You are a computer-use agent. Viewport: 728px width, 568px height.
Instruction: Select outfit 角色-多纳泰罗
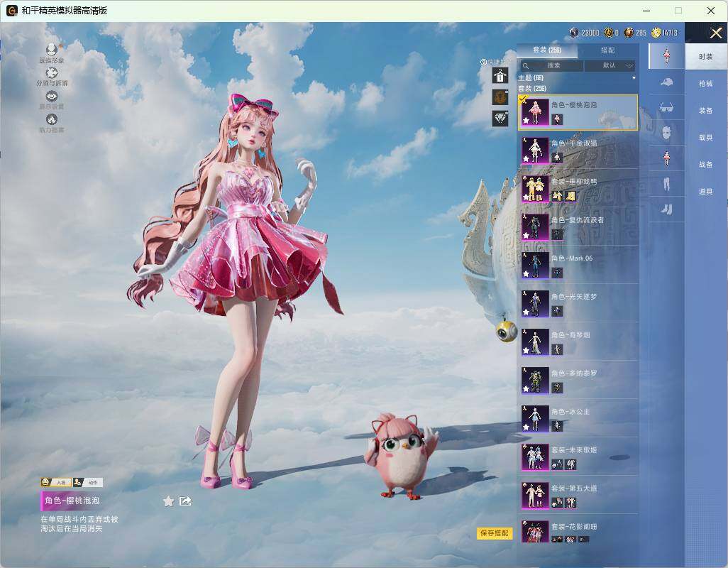coord(578,381)
